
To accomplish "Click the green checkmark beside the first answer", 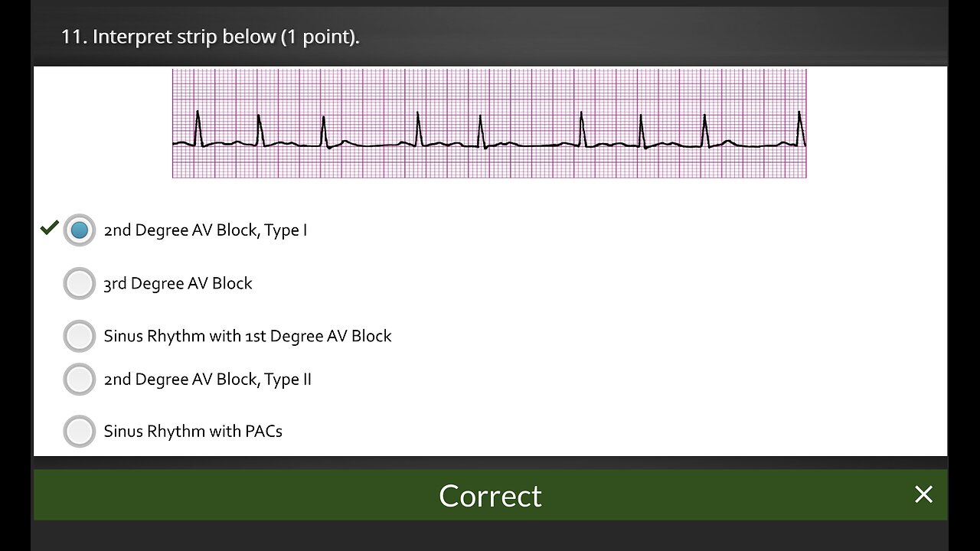I will pyautogui.click(x=50, y=227).
